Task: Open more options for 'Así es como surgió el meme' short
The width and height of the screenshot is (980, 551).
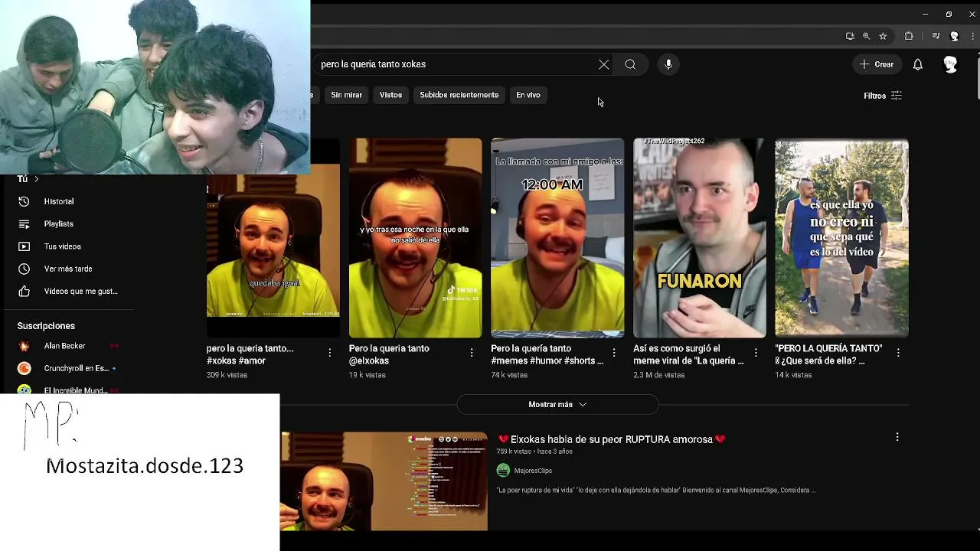Action: click(756, 353)
